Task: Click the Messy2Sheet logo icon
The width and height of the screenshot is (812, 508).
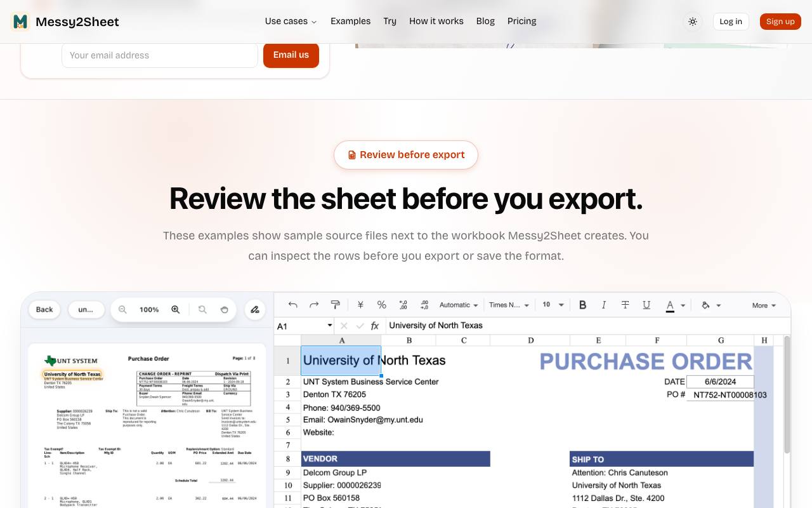Action: point(20,22)
